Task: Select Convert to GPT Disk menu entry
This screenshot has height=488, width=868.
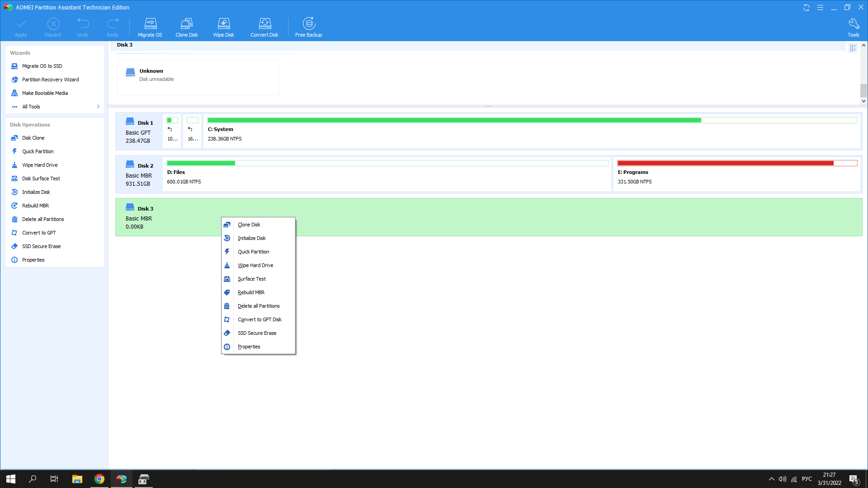Action: [259, 319]
